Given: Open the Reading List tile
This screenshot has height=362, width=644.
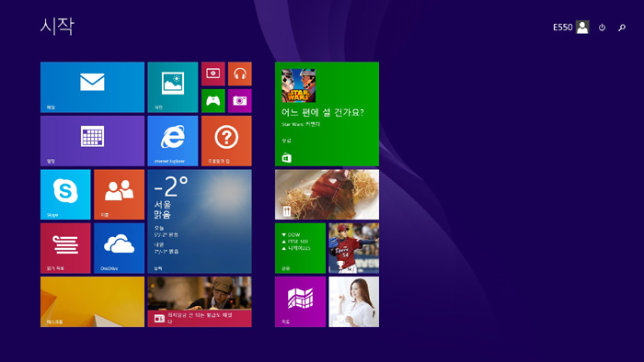Looking at the screenshot, I should (x=65, y=248).
